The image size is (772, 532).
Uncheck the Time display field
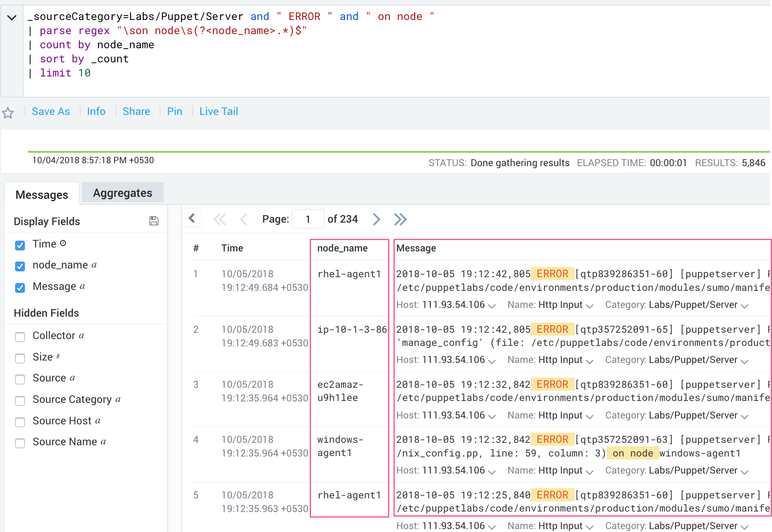tap(20, 245)
